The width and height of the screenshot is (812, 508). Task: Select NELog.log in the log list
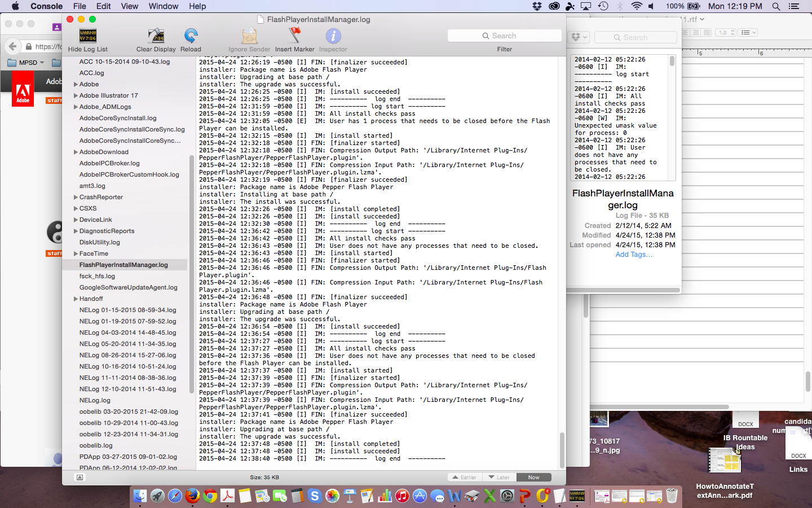pyautogui.click(x=95, y=400)
